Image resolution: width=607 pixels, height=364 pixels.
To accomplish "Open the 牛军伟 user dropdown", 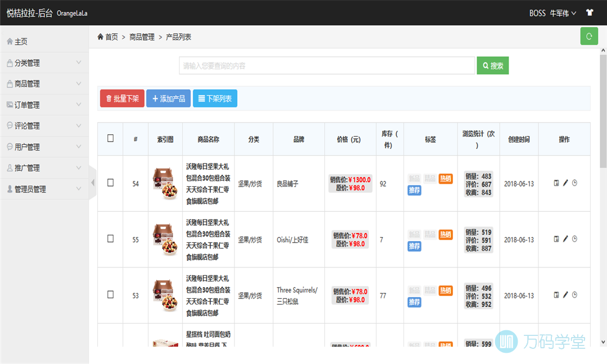I will (563, 13).
